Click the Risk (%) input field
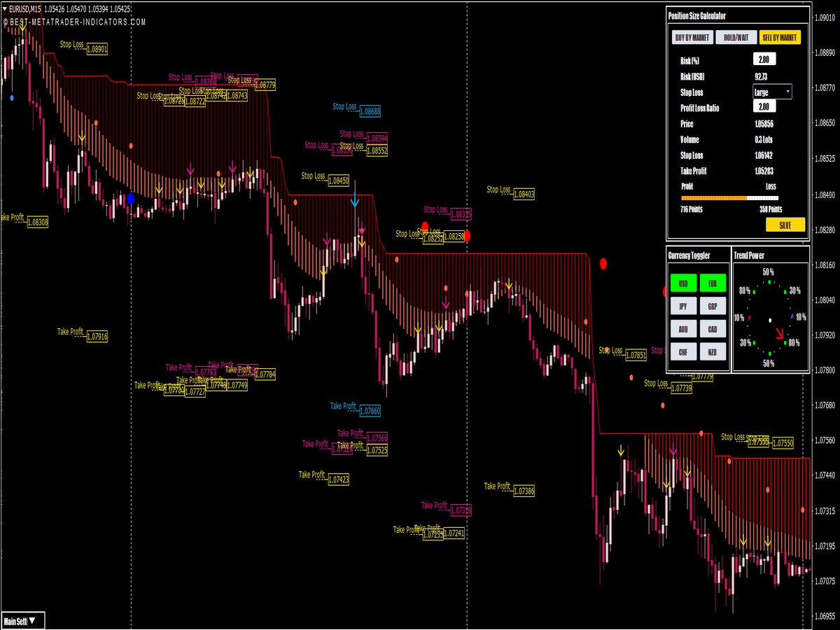This screenshot has height=630, width=840. pos(764,59)
